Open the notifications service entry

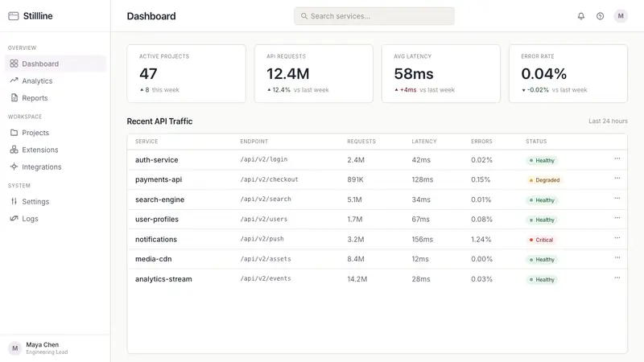coord(156,239)
